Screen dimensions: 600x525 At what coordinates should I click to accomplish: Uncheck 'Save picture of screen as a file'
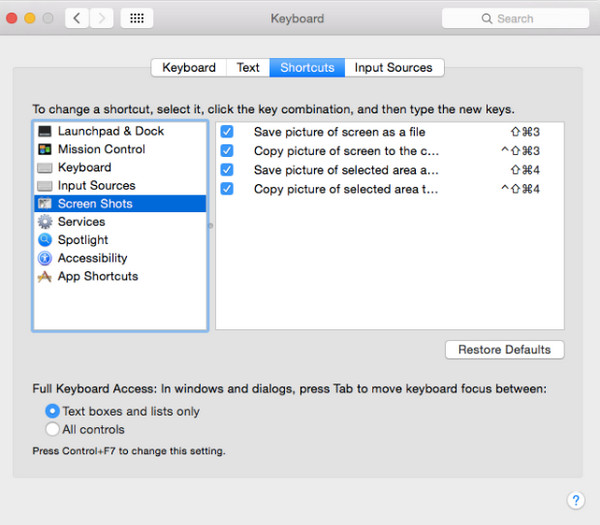pyautogui.click(x=227, y=132)
